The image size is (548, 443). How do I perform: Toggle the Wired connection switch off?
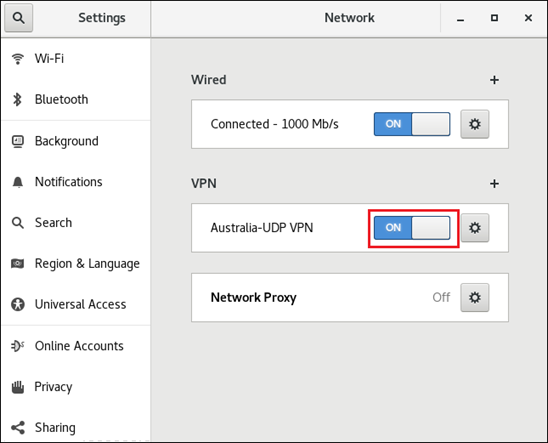click(x=412, y=124)
